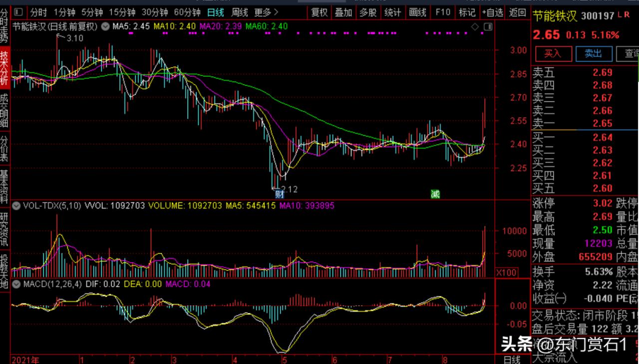Click the 外盘 655209 value
Image resolution: width=639 pixels, height=364 pixels.
(x=596, y=257)
